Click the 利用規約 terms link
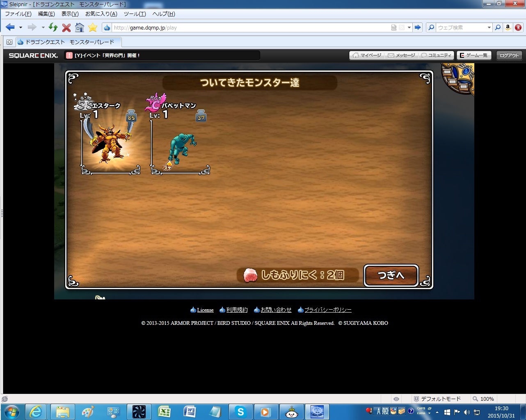The image size is (526, 420). [237, 310]
